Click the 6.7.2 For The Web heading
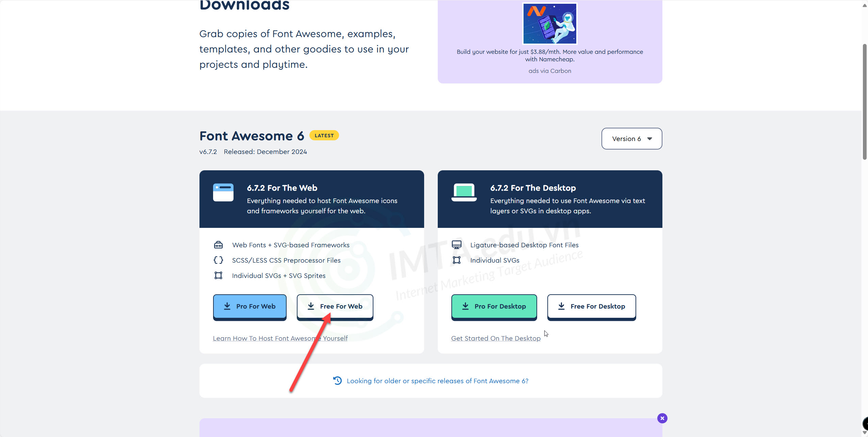The width and height of the screenshot is (868, 437). pyautogui.click(x=282, y=188)
